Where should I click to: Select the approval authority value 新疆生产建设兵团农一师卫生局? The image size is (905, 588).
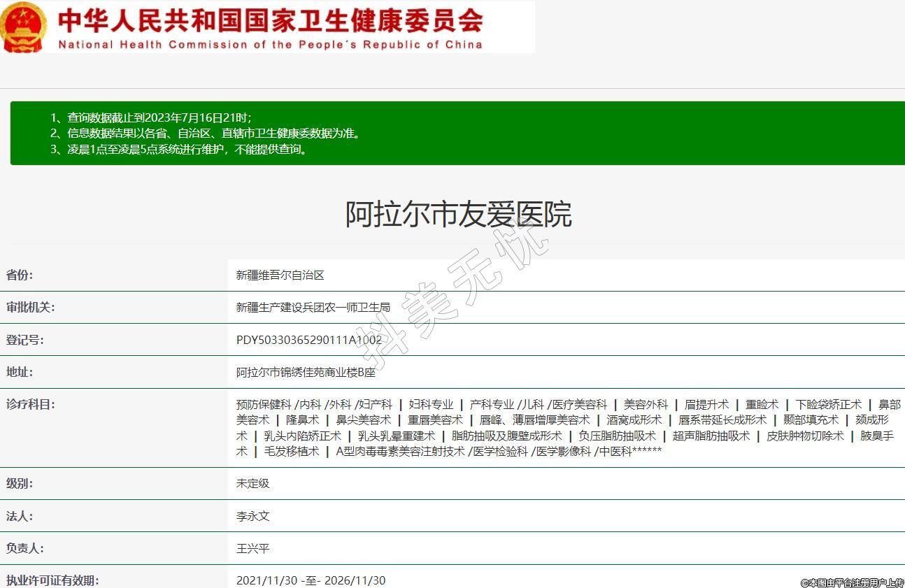tap(313, 308)
